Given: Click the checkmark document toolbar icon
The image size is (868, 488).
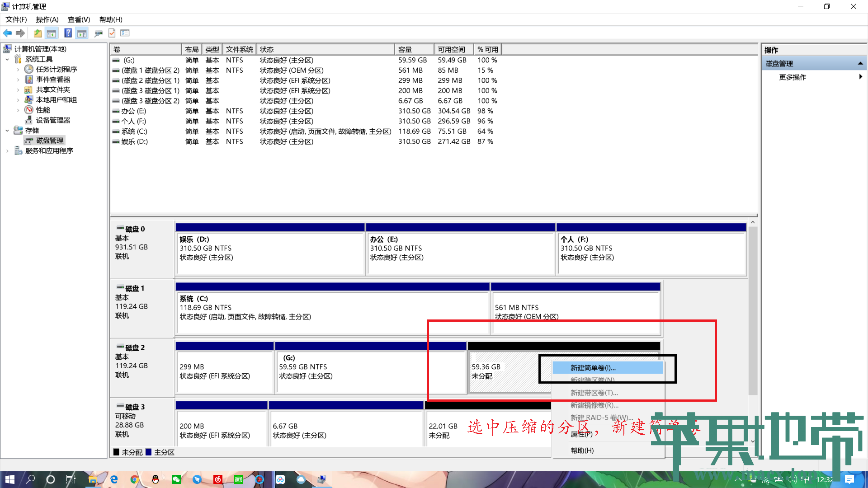Looking at the screenshot, I should (x=112, y=33).
